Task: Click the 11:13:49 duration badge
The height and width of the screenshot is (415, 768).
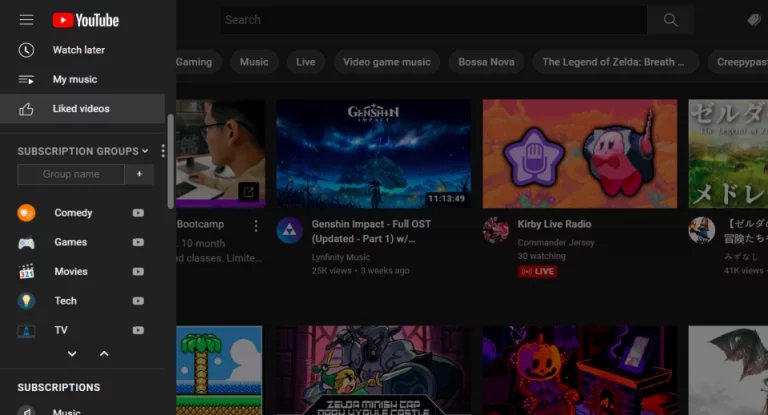Action: 446,198
